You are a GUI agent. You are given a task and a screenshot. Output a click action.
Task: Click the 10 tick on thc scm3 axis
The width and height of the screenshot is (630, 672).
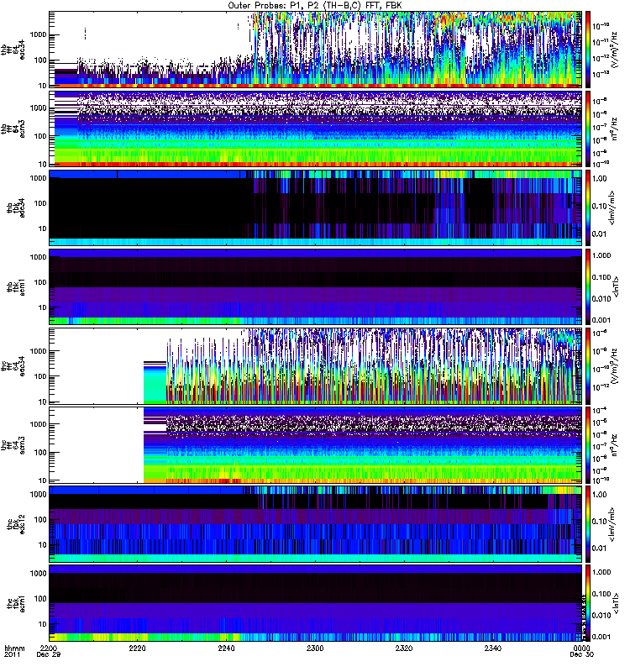[43, 480]
